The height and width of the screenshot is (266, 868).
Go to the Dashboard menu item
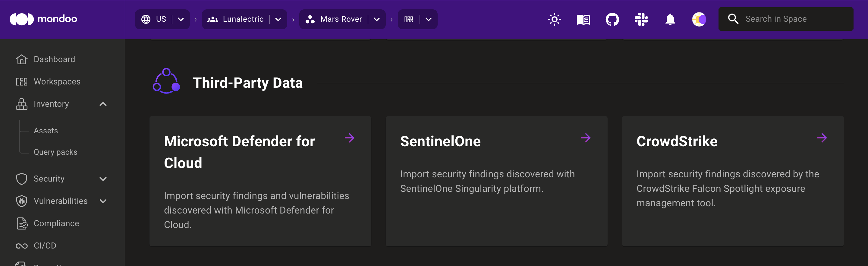[x=54, y=59]
